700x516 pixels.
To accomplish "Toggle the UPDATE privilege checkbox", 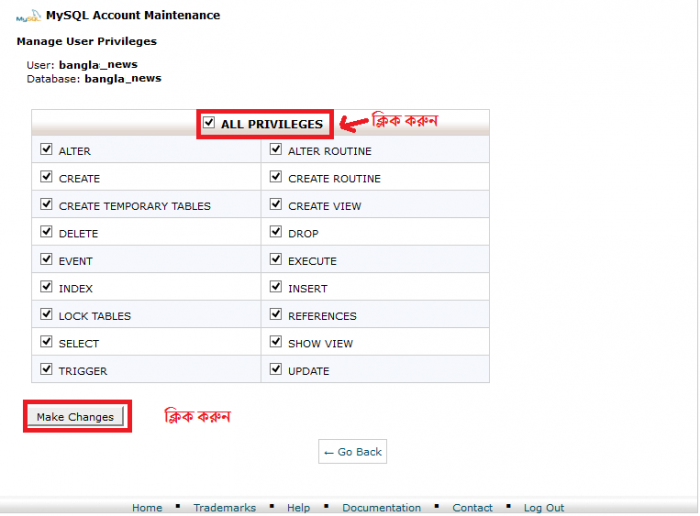I will pyautogui.click(x=276, y=369).
